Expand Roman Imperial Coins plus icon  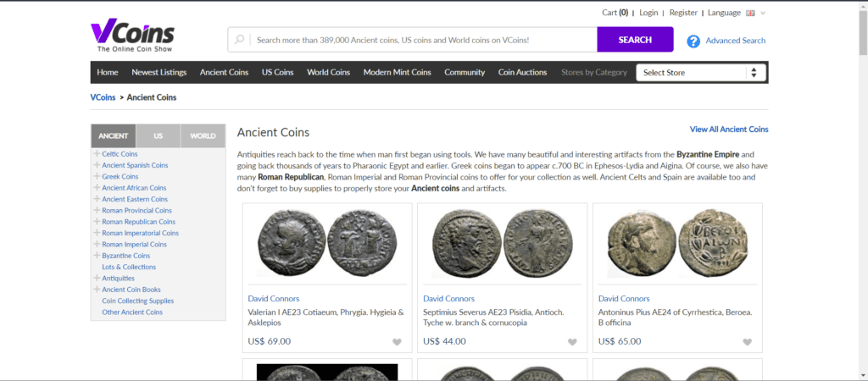[97, 245]
